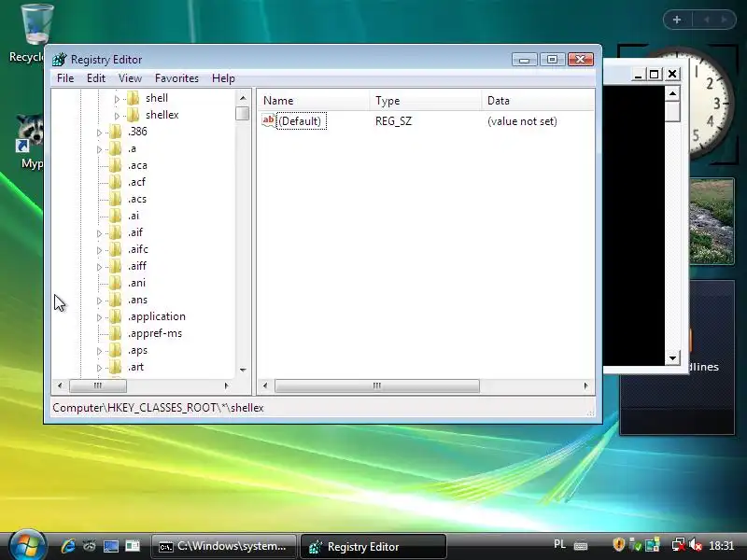Click values pane horizontal scroll thumb
Image resolution: width=747 pixels, height=560 pixels.
click(x=377, y=385)
